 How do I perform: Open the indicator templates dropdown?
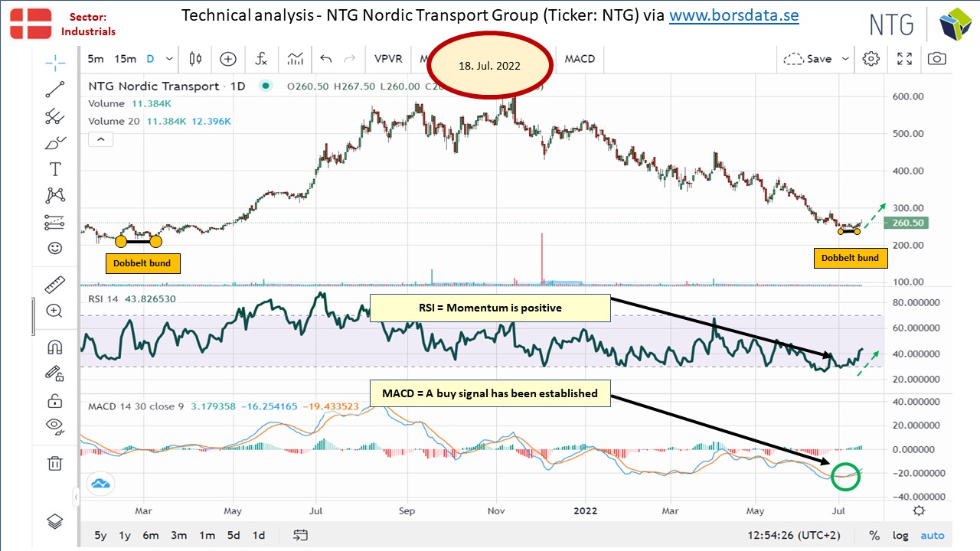295,59
